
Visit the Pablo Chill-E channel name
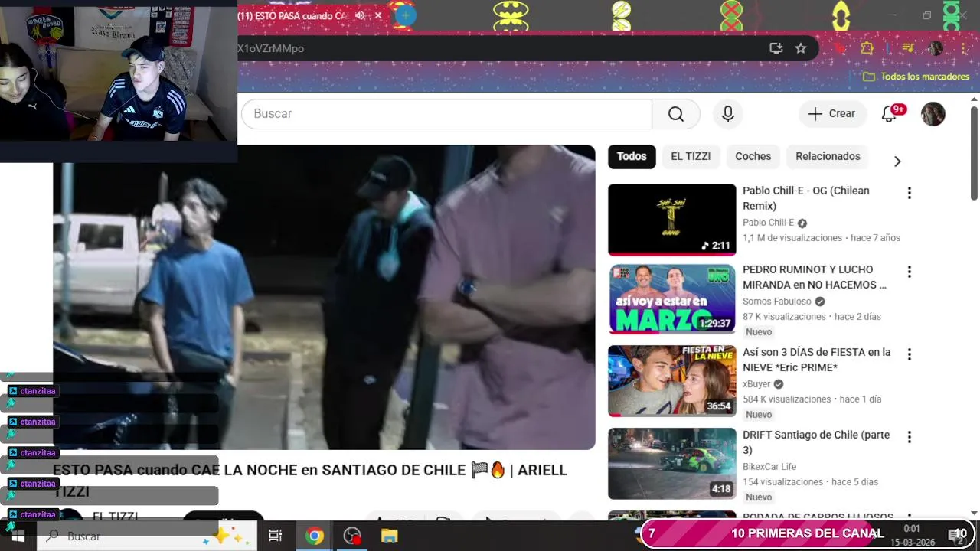[x=768, y=223]
